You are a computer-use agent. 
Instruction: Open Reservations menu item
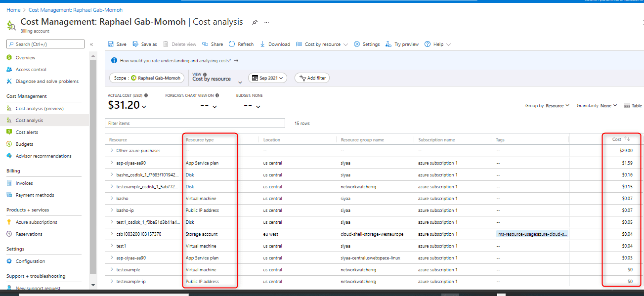point(29,234)
